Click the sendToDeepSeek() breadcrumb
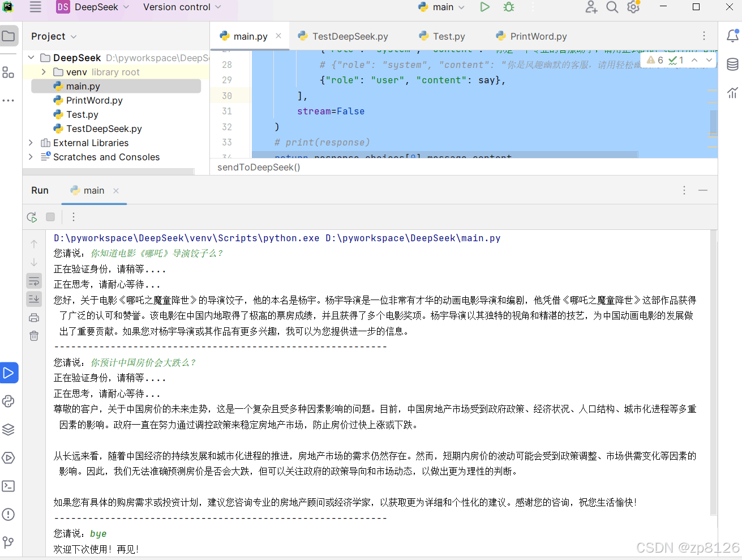Screen dimensions: 742x560 click(x=259, y=167)
